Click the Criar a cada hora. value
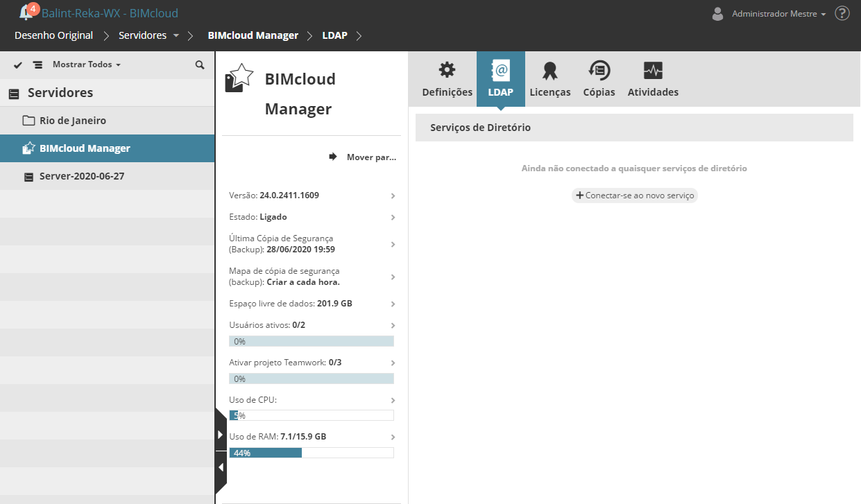Image resolution: width=861 pixels, height=504 pixels. point(303,282)
